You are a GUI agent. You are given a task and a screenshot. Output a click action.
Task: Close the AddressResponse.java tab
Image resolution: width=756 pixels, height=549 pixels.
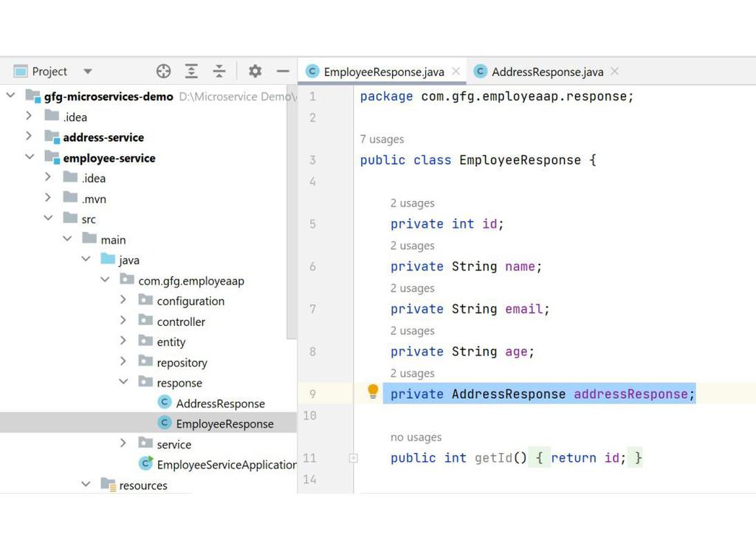click(x=614, y=72)
